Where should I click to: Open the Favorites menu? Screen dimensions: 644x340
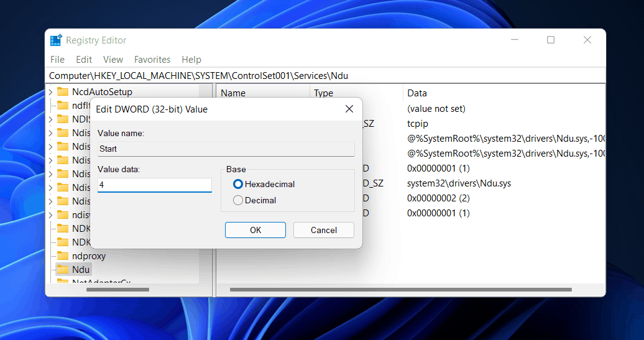(152, 60)
